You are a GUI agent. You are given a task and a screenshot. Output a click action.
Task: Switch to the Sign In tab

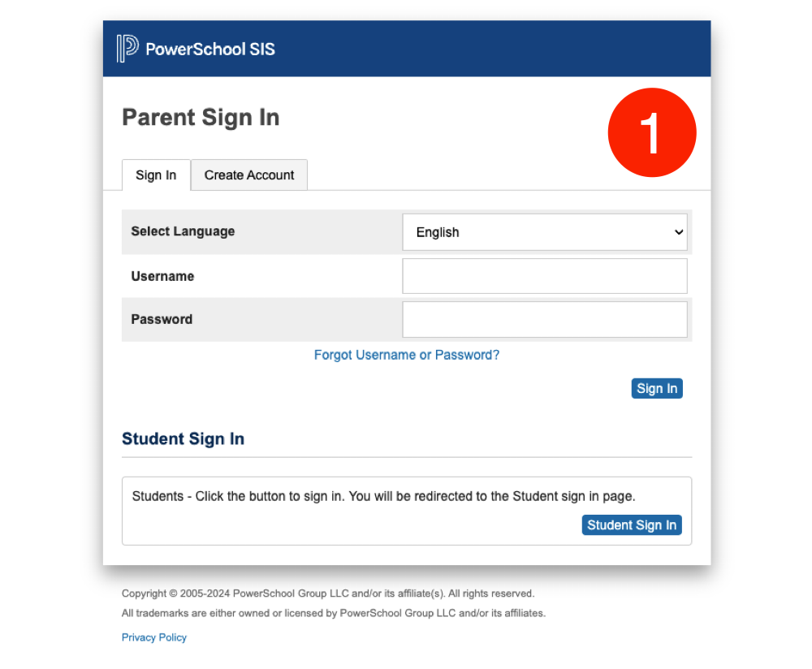[x=156, y=175]
